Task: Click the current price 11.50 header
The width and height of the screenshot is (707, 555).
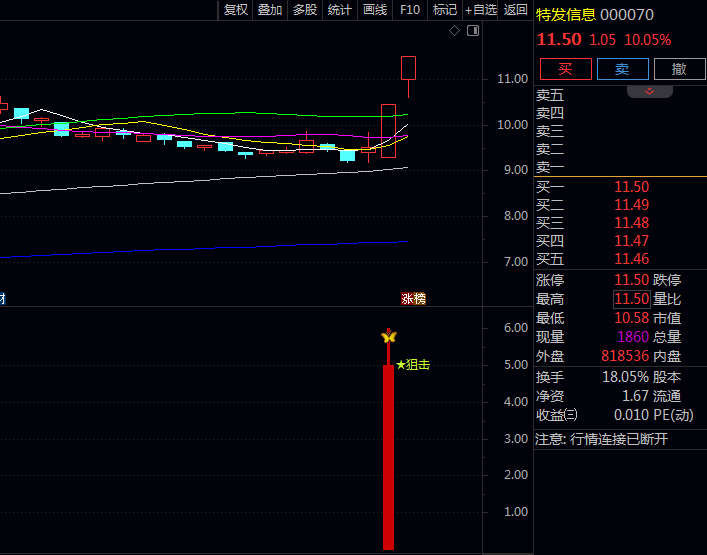Action: tap(559, 40)
